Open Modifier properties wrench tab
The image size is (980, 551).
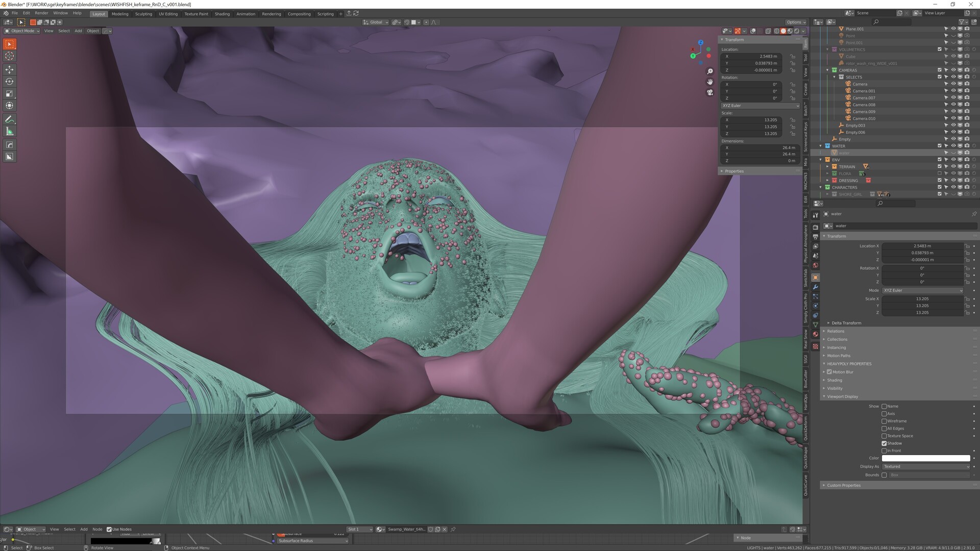(x=815, y=287)
